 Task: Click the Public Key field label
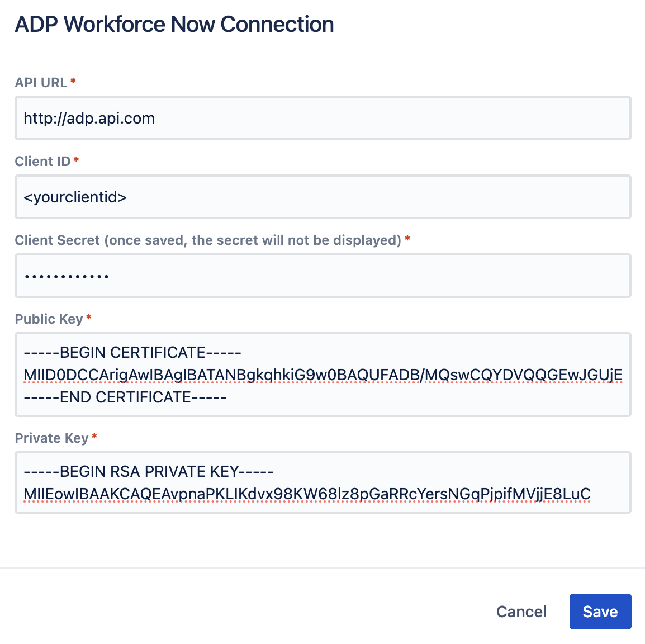(x=49, y=319)
